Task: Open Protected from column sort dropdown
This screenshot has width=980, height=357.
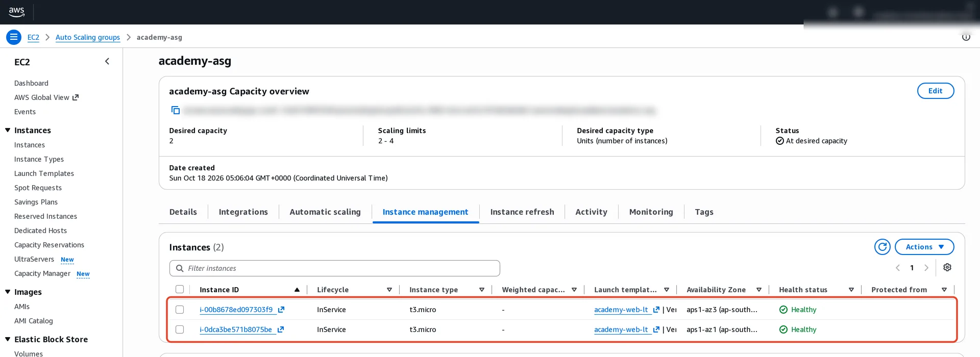Action: (944, 290)
